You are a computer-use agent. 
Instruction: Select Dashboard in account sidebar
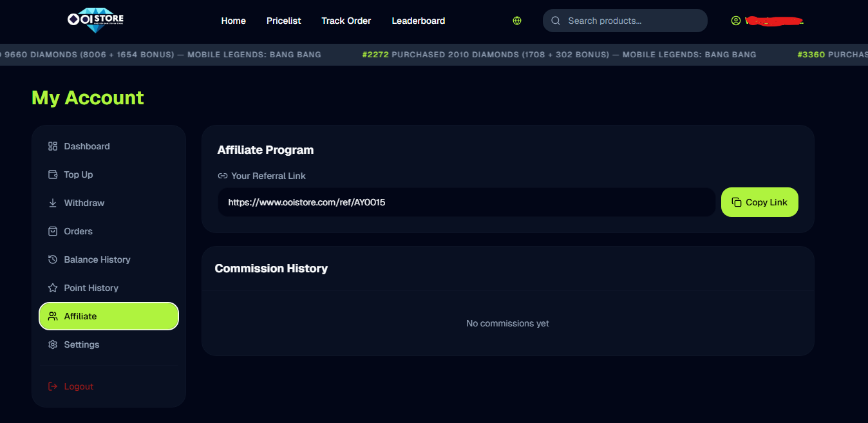(x=109, y=146)
